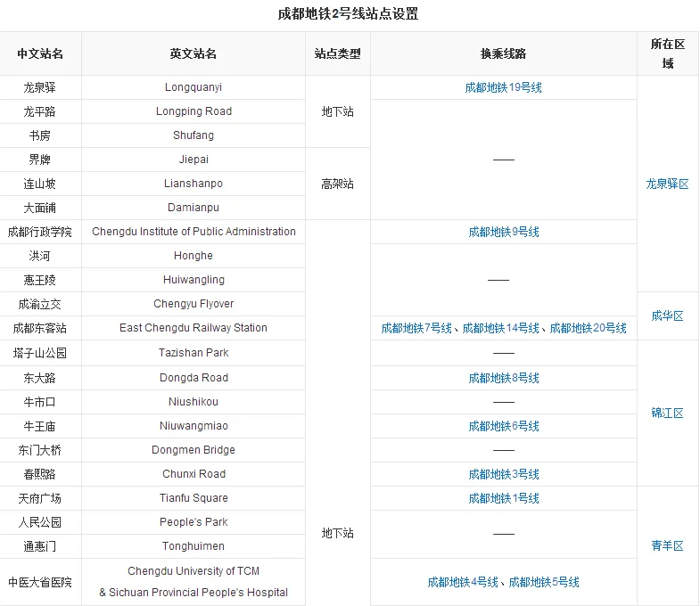The height and width of the screenshot is (606, 700).
Task: Click the Longping Road cell
Action: 194,111
